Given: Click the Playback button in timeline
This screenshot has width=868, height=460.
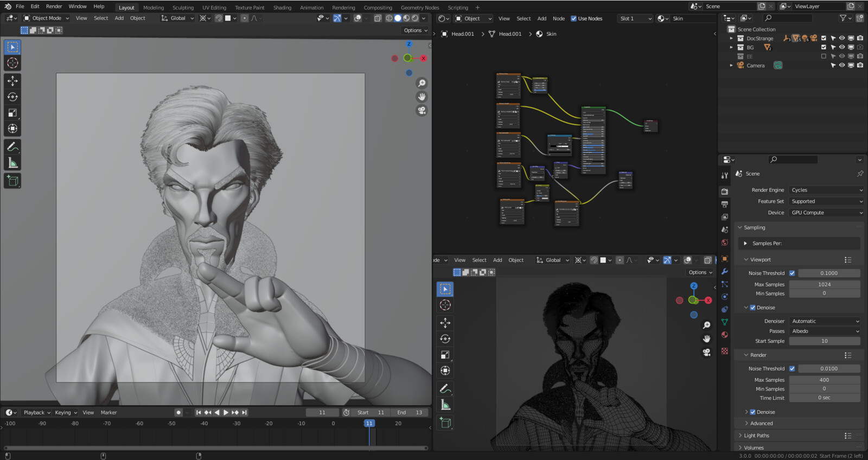Looking at the screenshot, I should tap(36, 413).
